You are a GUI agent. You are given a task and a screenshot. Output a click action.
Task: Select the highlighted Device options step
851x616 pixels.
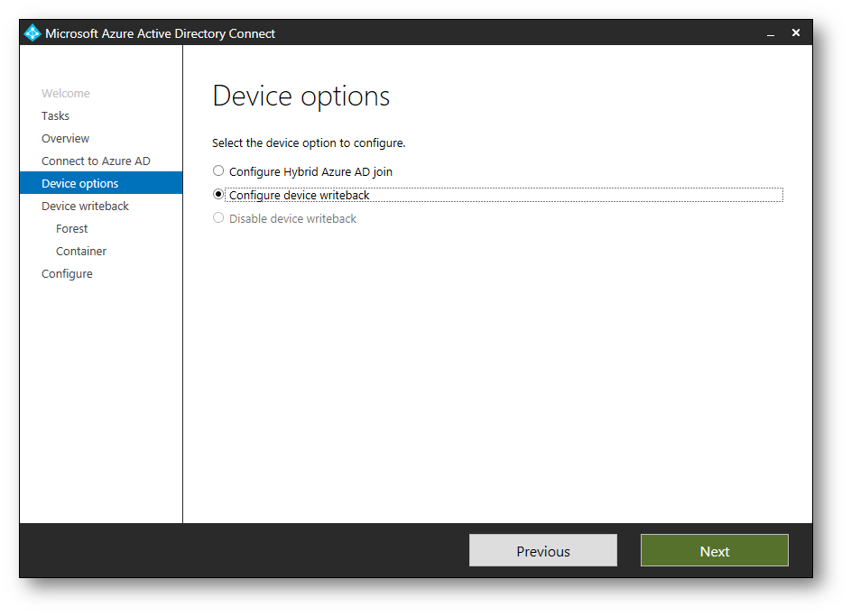(x=79, y=184)
